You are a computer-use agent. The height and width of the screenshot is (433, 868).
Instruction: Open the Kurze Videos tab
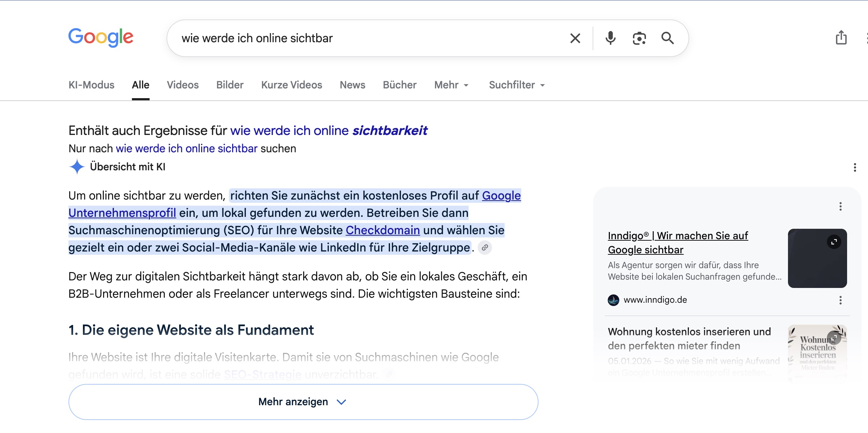[292, 85]
